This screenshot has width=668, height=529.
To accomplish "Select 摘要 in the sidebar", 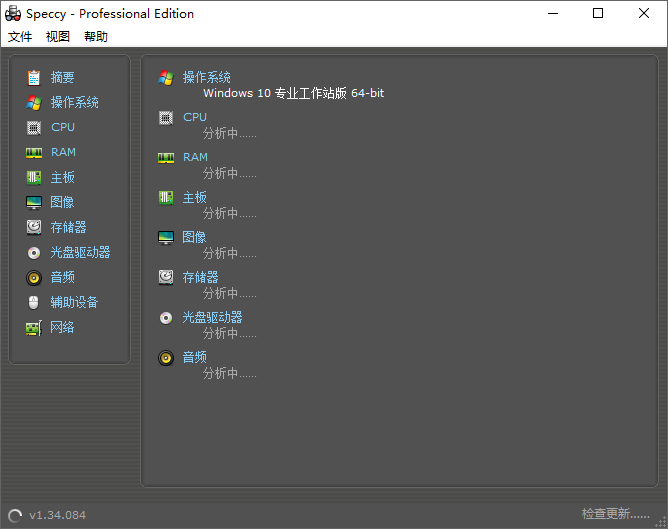I will pos(63,78).
